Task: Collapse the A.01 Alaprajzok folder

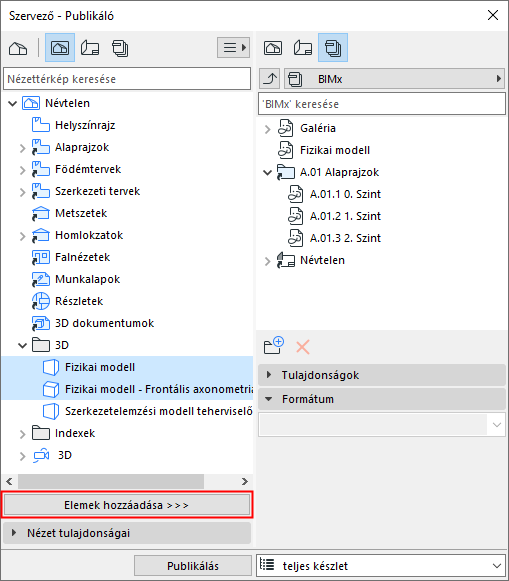Action: click(267, 173)
